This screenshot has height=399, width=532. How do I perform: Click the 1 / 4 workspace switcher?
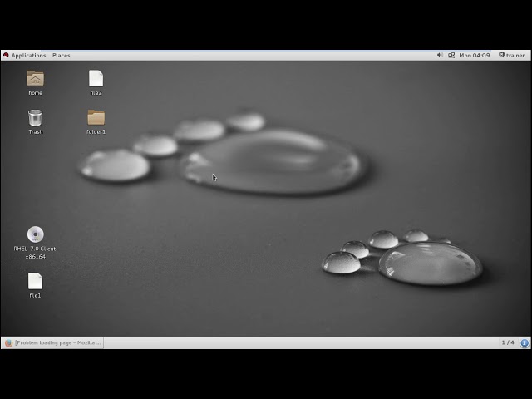(x=507, y=342)
